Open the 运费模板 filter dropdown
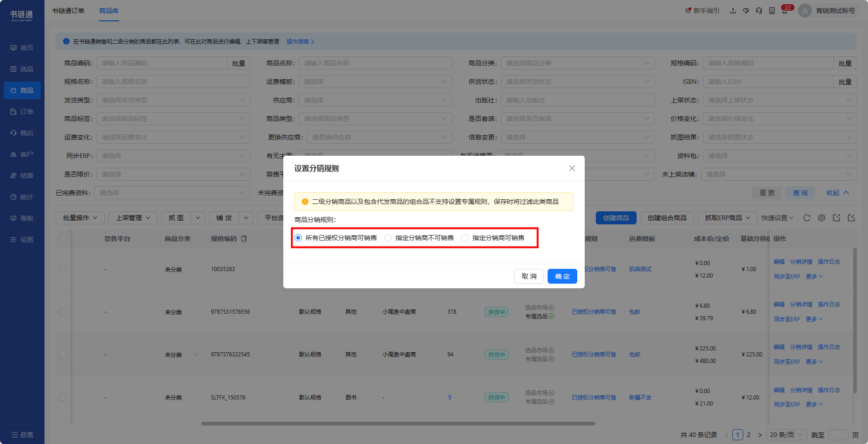 pyautogui.click(x=375, y=82)
